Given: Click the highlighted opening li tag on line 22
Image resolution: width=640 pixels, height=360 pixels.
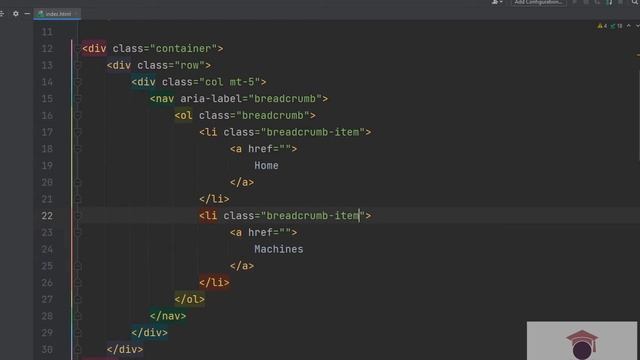Looking at the screenshot, I should click(x=208, y=216).
